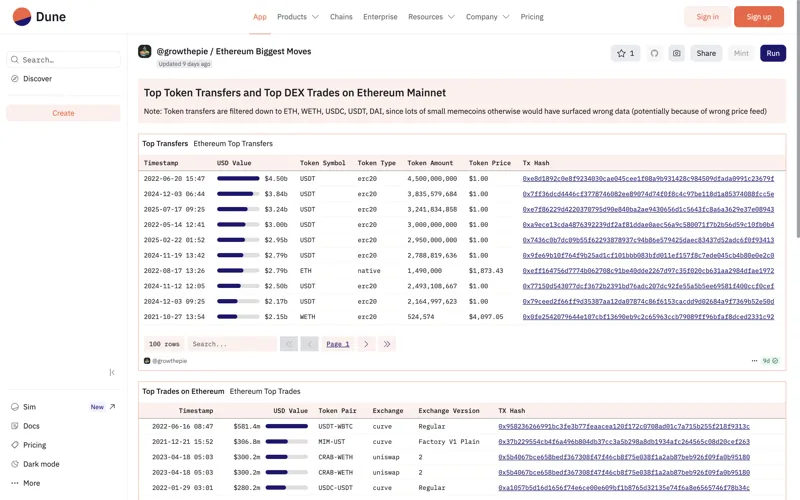Focus the Top Transfers table search box
800x500 pixels.
[x=232, y=344]
